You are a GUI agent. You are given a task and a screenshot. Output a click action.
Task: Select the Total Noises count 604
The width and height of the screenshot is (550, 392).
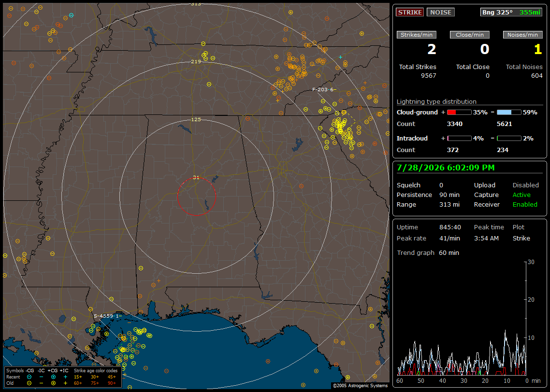pos(536,76)
